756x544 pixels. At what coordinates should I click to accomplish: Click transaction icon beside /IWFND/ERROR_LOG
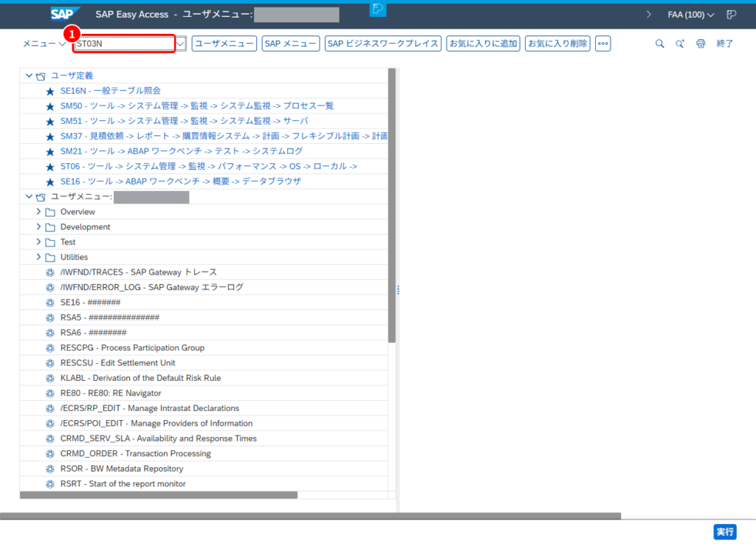tap(49, 288)
